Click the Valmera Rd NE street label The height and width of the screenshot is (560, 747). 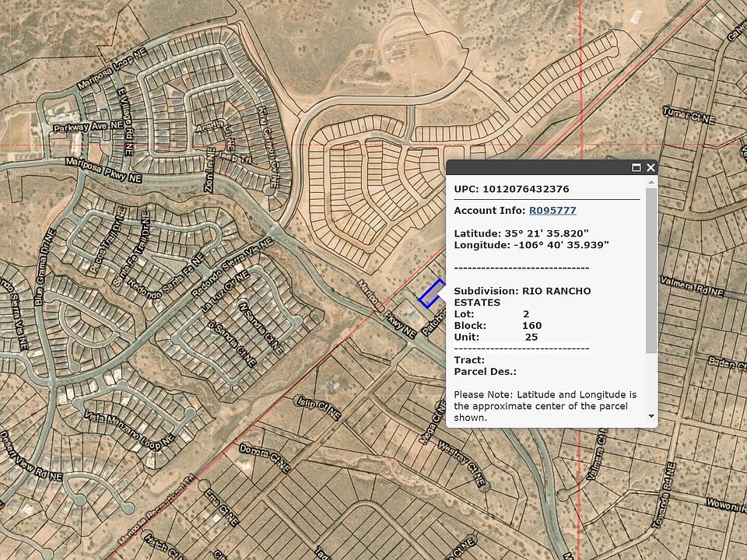pyautogui.click(x=692, y=287)
